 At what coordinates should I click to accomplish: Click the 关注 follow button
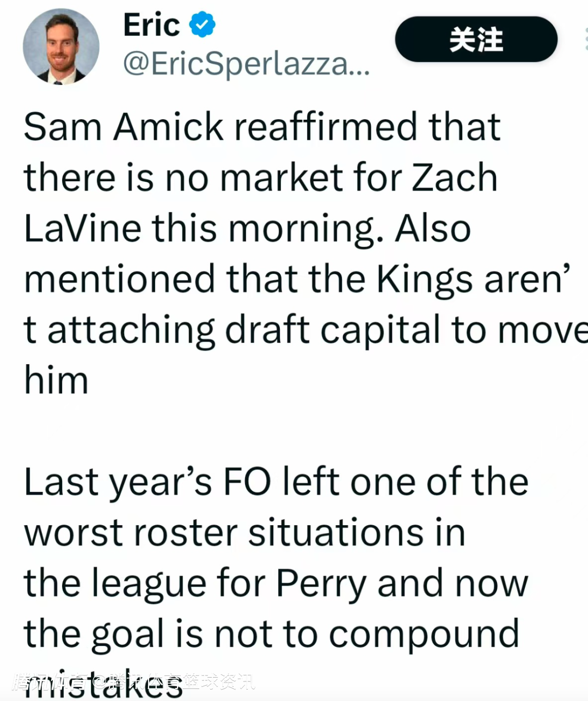click(476, 39)
